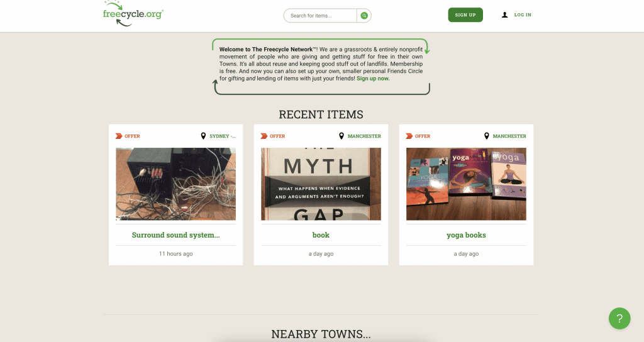Click the orange Offer tag icon on the book card
The image size is (644, 342).
coord(264,136)
